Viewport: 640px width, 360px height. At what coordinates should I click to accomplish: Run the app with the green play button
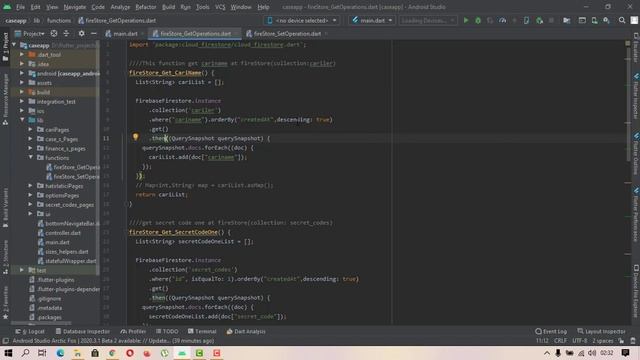point(466,20)
